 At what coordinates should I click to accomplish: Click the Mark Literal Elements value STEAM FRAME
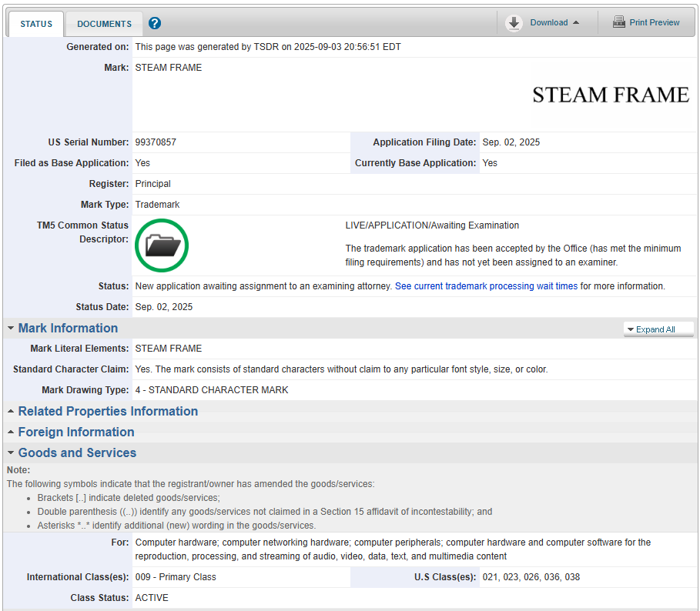tap(169, 349)
